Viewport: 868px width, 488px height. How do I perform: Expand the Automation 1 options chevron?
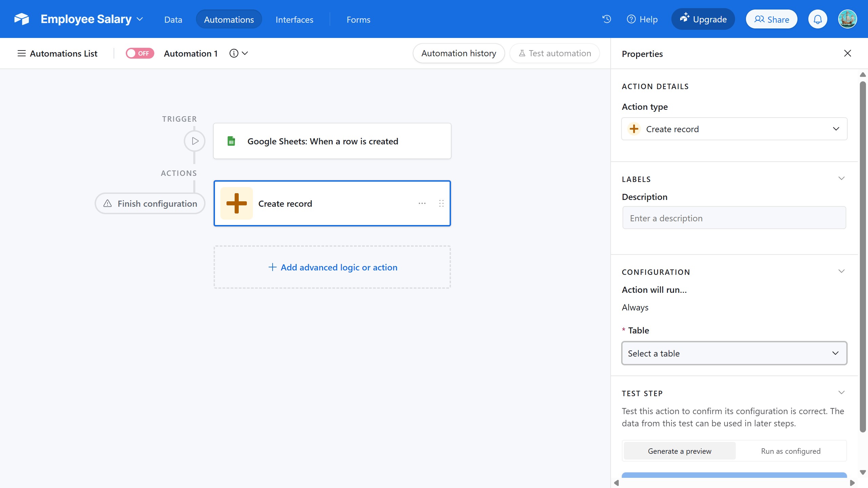pos(245,53)
